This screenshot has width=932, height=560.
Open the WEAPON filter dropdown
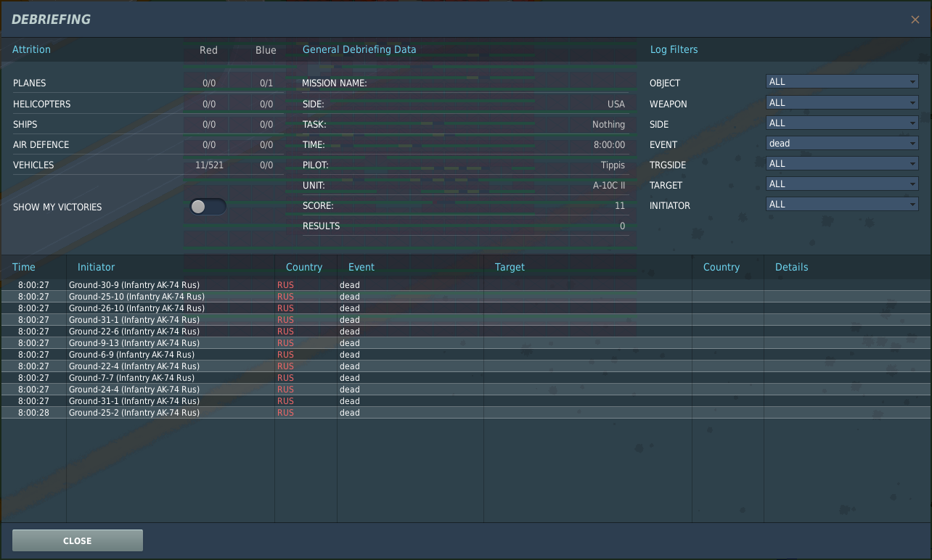tap(842, 102)
